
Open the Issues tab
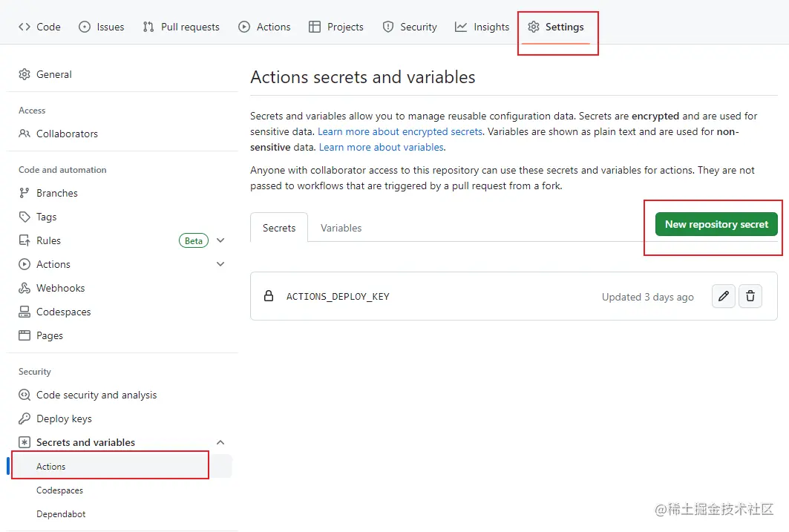[102, 27]
